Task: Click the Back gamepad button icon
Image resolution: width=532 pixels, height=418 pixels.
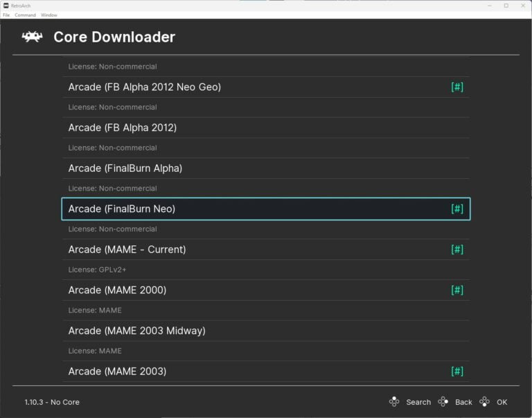Action: 443,401
